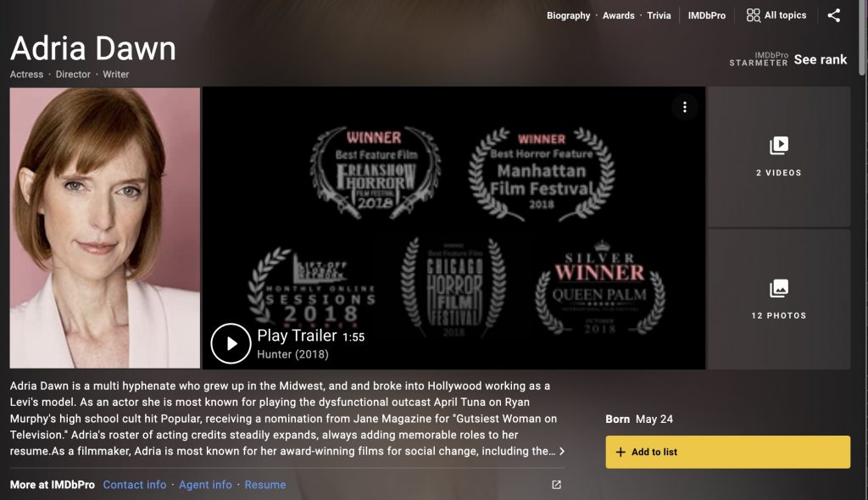
Task: Click the plus icon on Add to list
Action: [x=620, y=452]
